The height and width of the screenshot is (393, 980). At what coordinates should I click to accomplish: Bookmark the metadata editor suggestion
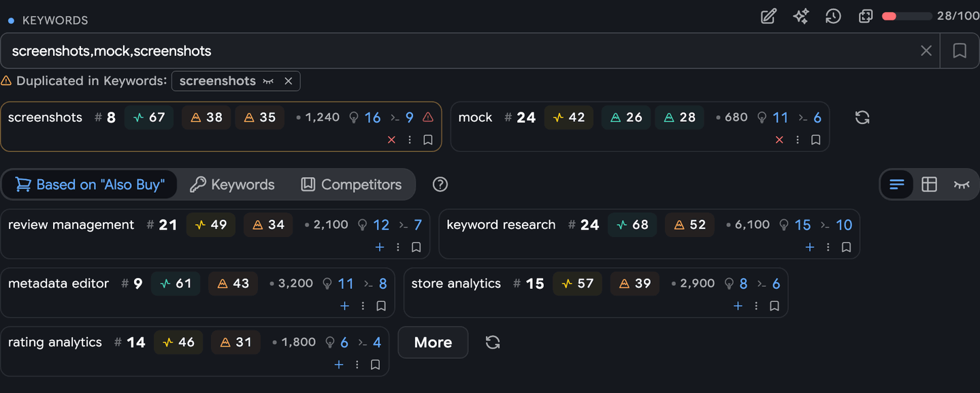(381, 306)
